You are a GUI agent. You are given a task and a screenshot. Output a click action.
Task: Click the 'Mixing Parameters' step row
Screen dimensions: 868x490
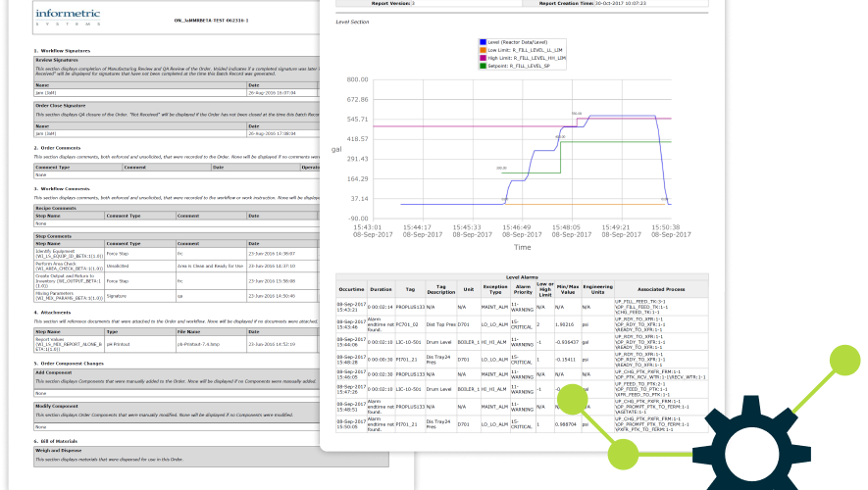point(177,296)
